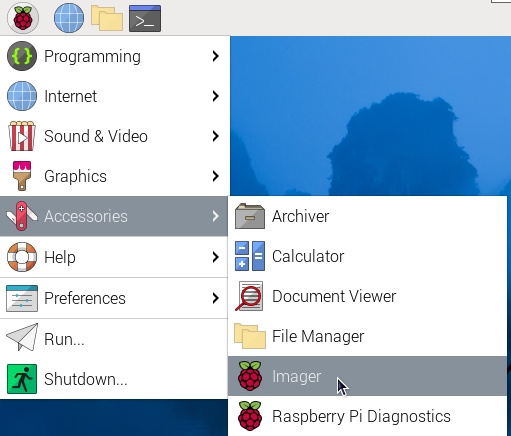
Task: Open the Preferences menu category
Action: click(114, 298)
